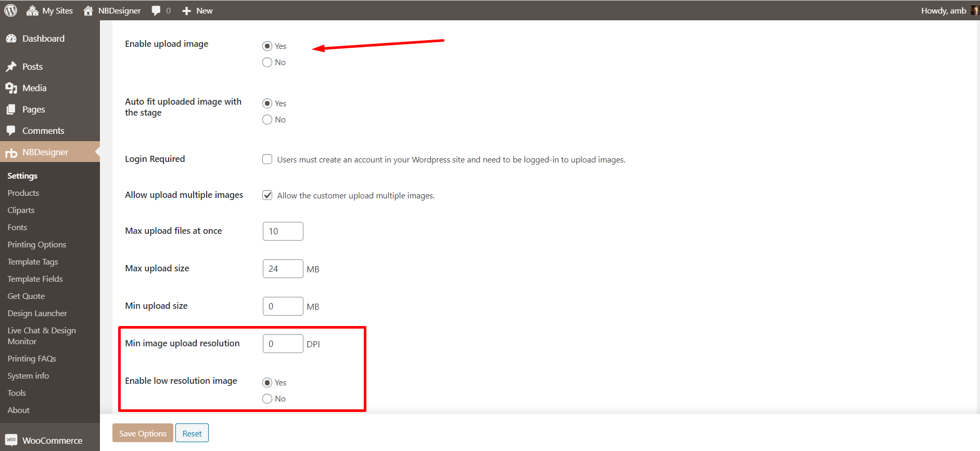Click 'Allow the customer upload multiple images.' text
Screen dimensions: 980x451
(356, 195)
